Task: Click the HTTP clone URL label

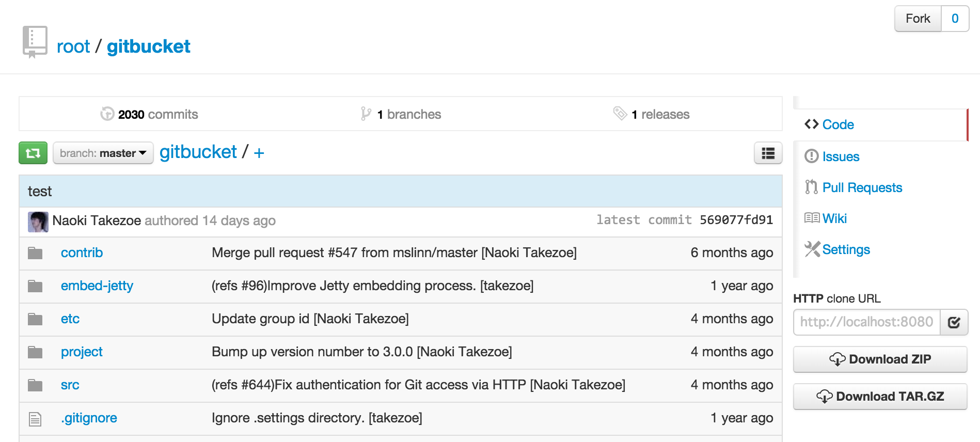Action: (837, 298)
